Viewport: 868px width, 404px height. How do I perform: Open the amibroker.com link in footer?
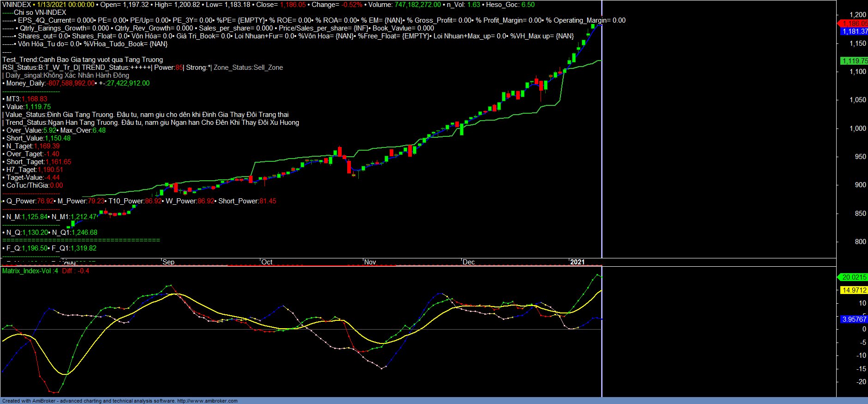(x=207, y=401)
